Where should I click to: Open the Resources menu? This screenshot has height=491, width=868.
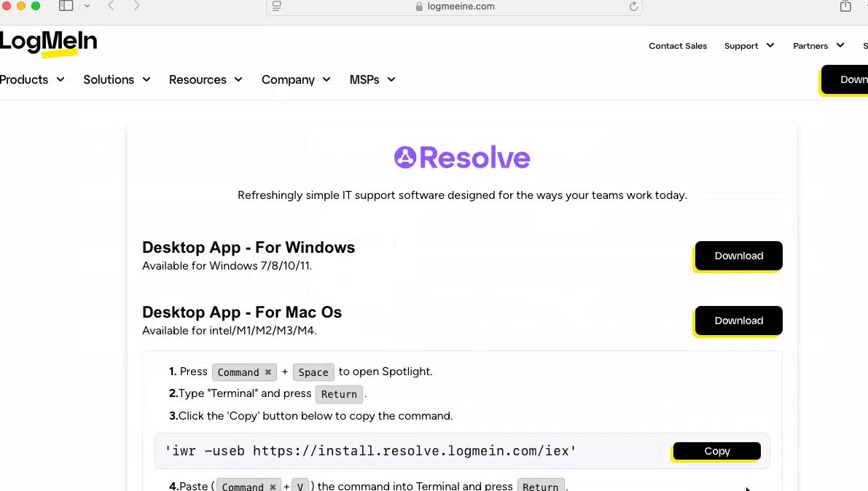click(x=198, y=79)
